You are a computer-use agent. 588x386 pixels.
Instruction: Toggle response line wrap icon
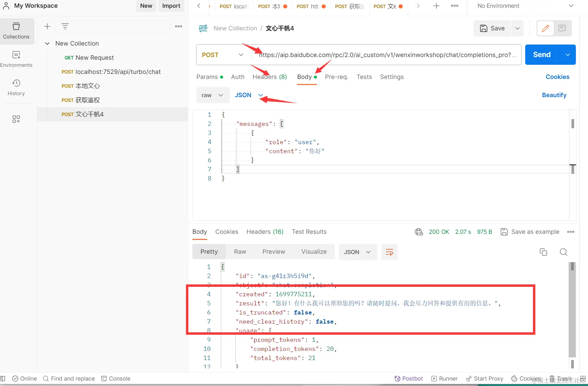click(x=390, y=252)
